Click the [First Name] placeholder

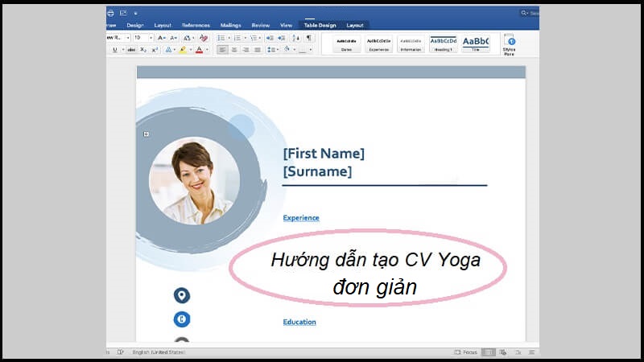pyautogui.click(x=324, y=154)
